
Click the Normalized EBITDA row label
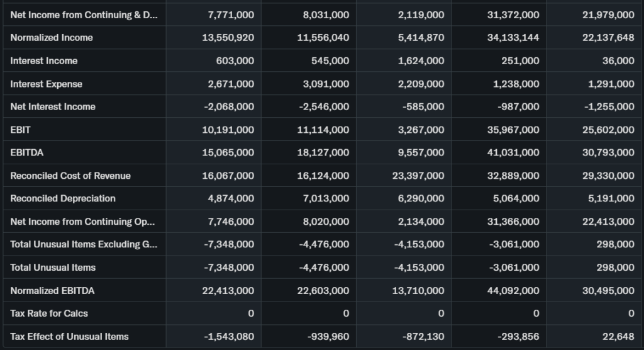[x=53, y=290]
